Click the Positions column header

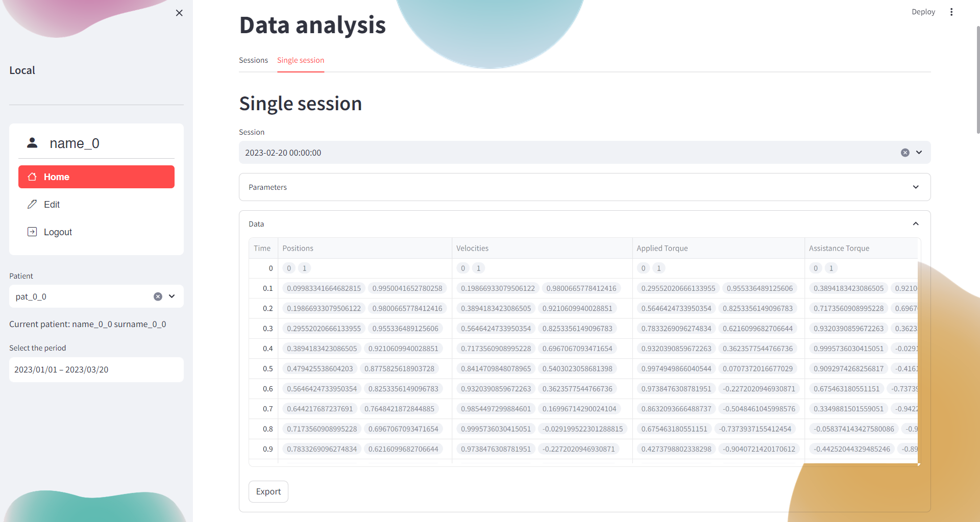pos(298,248)
